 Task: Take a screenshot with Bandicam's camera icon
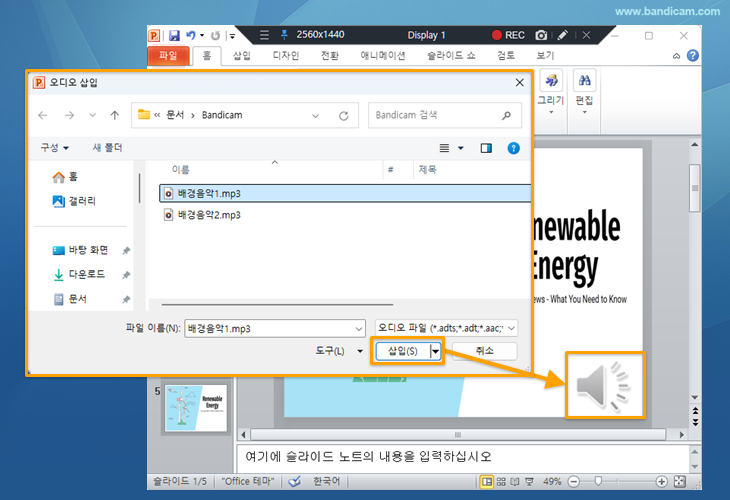(541, 35)
